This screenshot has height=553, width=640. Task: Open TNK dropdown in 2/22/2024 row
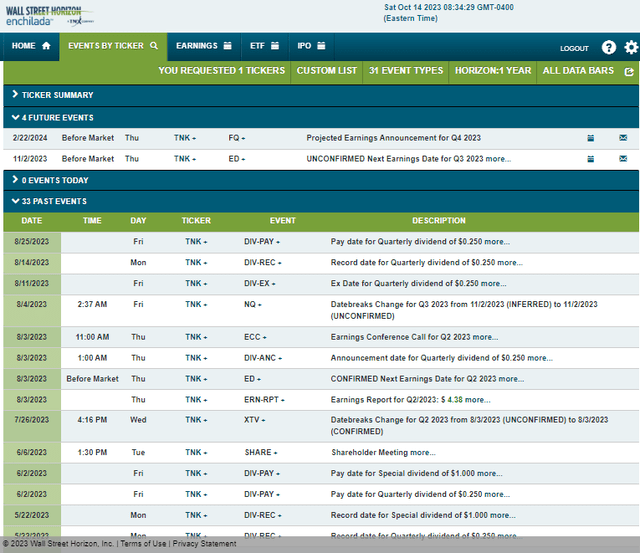185,138
